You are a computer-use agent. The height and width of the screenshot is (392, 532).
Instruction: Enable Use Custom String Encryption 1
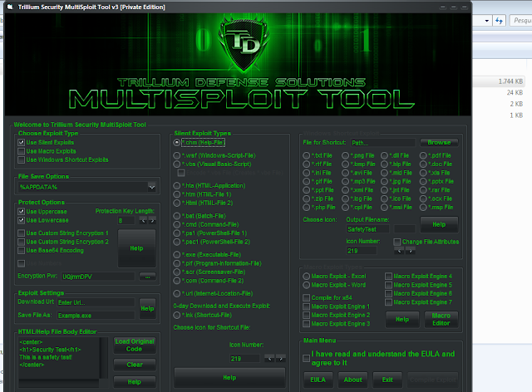(x=22, y=233)
